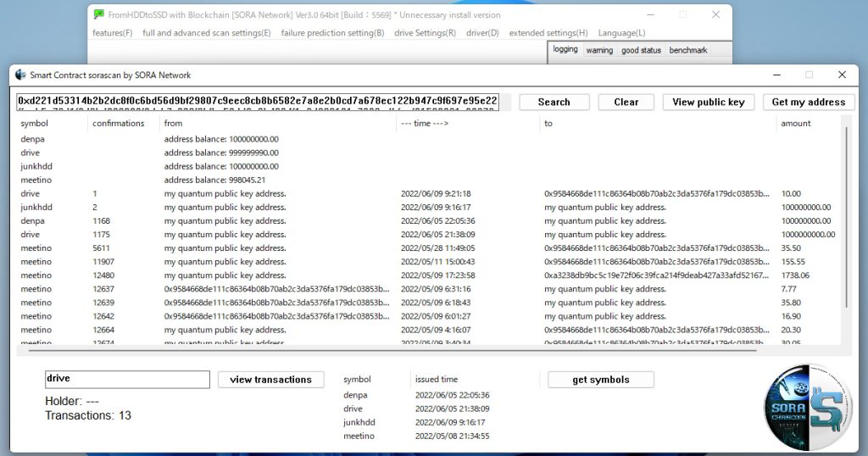Click the Transactions: 13 label
The width and height of the screenshot is (868, 456).
coord(88,415)
